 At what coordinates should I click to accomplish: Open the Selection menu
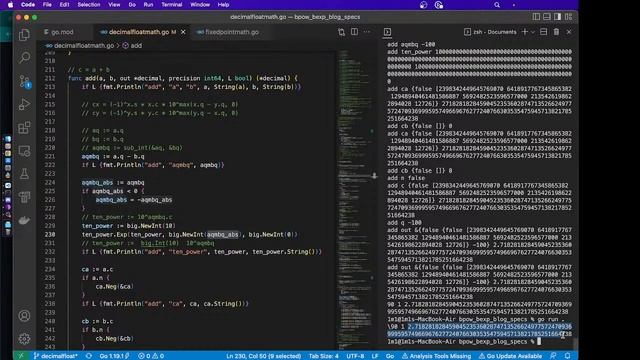(89, 4)
